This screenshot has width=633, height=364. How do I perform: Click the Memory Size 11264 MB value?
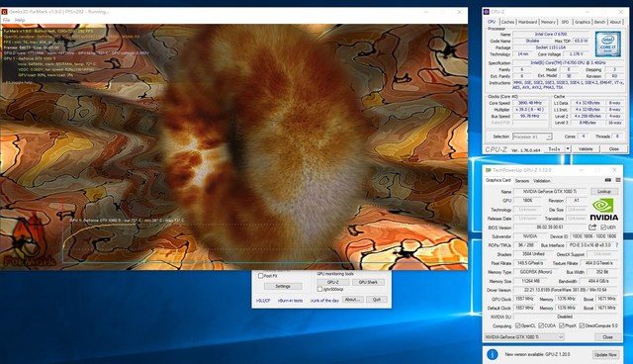pos(530,281)
